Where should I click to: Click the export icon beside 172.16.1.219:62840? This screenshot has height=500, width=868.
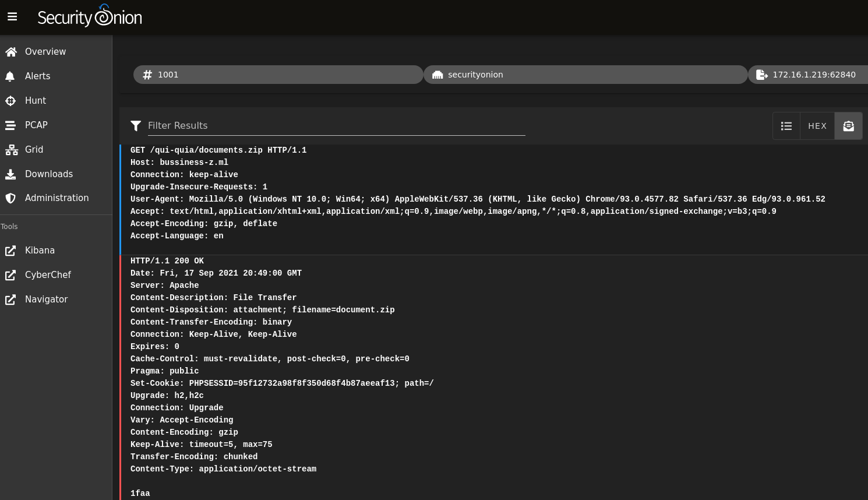762,75
